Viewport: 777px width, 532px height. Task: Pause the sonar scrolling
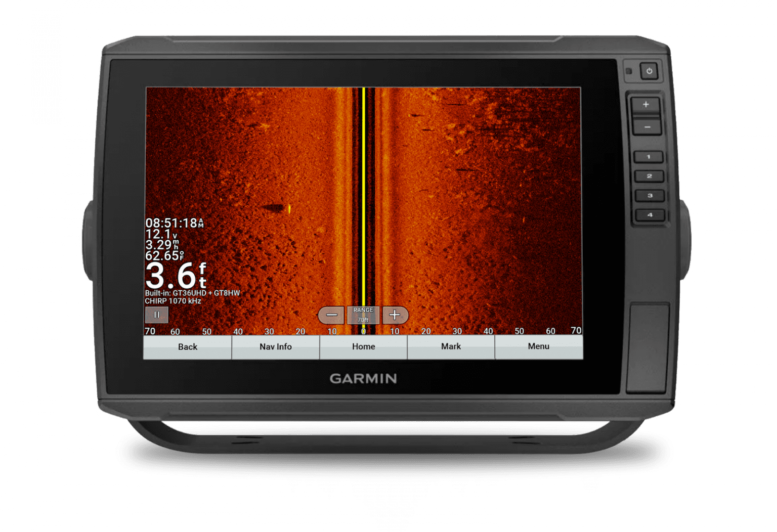coord(157,315)
